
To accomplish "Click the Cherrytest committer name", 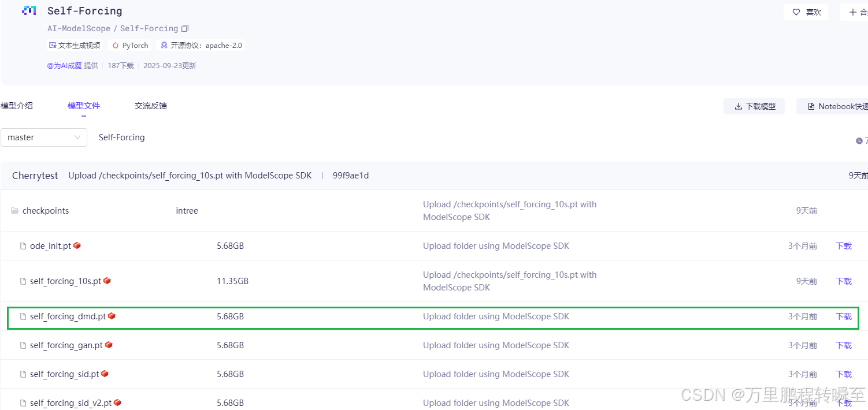I will (35, 176).
